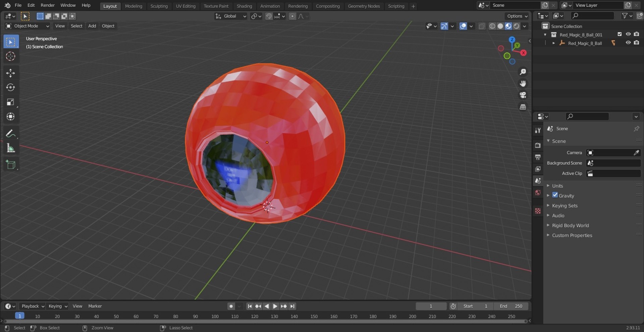644x332 pixels.
Task: Switch perspective/orthographic grid icon
Action: tap(523, 107)
